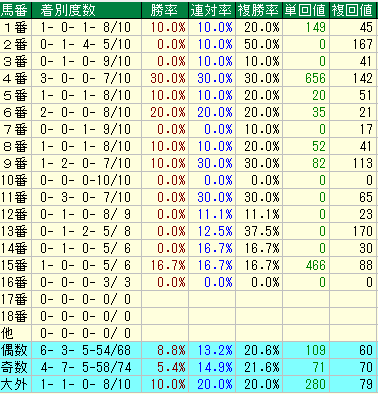The width and height of the screenshot is (378, 394).
Task: Click 656 in 4番 単回値 cell
Action: (x=315, y=78)
